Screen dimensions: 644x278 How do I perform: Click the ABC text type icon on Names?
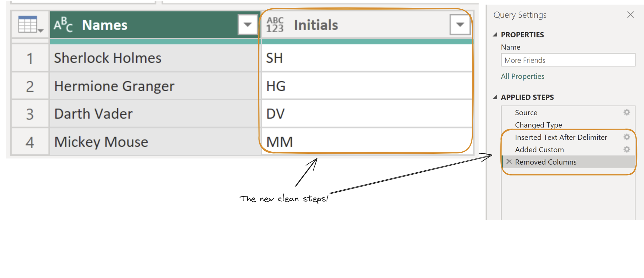tap(63, 25)
